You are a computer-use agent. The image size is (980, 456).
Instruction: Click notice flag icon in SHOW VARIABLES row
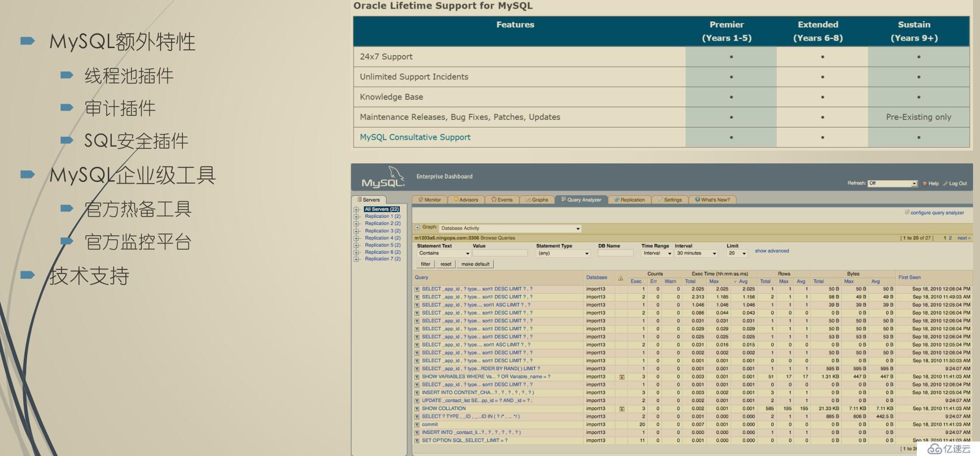pos(622,377)
